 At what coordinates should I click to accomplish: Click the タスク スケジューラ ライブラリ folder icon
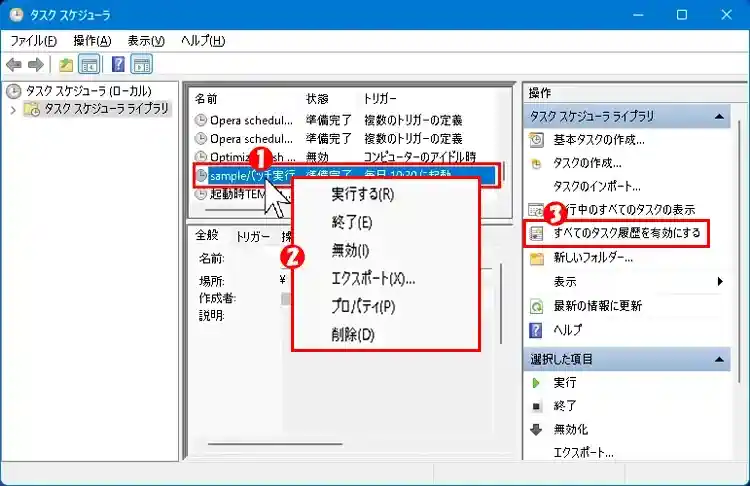(33, 109)
